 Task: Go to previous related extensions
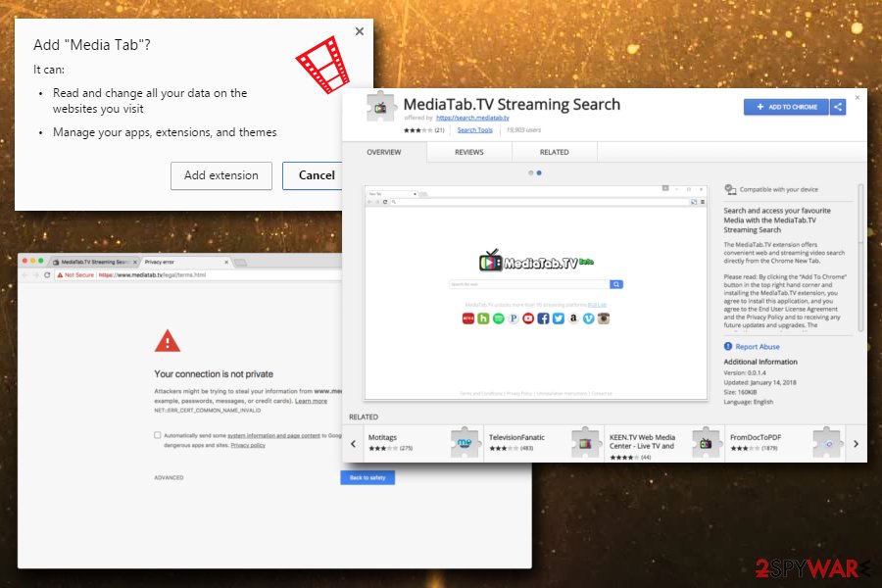353,444
